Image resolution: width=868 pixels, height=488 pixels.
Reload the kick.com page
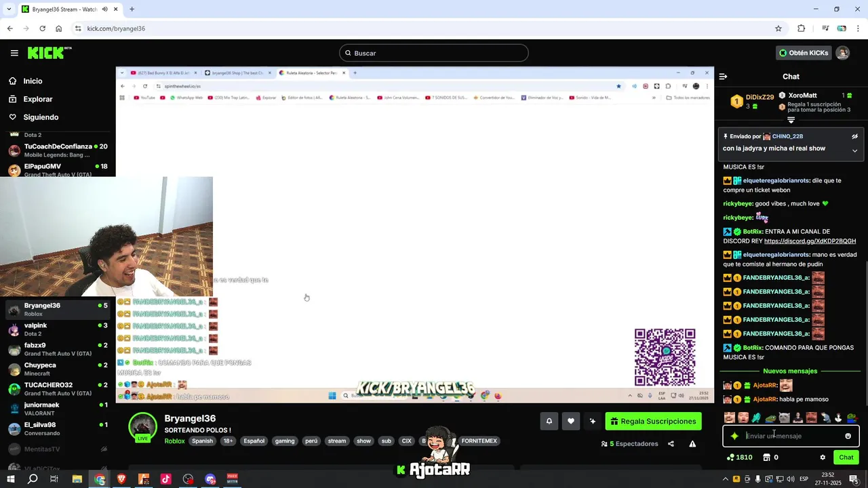(42, 28)
